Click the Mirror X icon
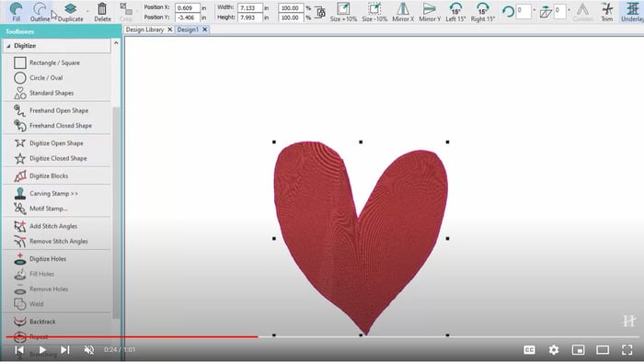 pyautogui.click(x=403, y=12)
